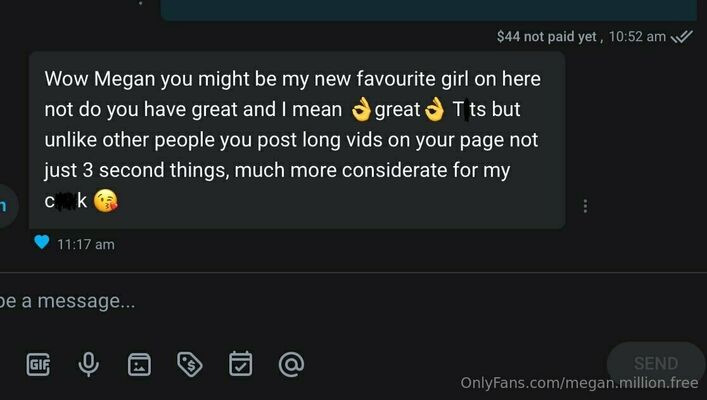Set a message price with the tag icon

click(x=190, y=364)
